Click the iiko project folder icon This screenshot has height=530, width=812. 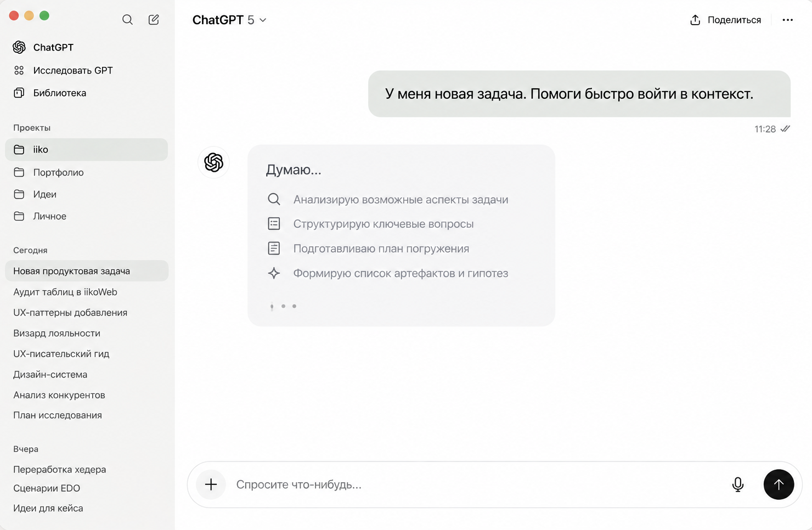click(x=19, y=149)
